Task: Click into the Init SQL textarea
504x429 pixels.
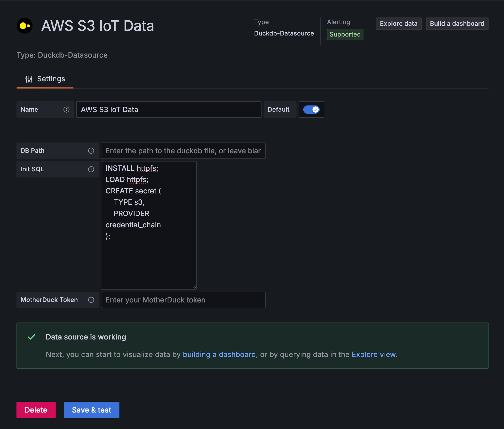Action: (149, 225)
